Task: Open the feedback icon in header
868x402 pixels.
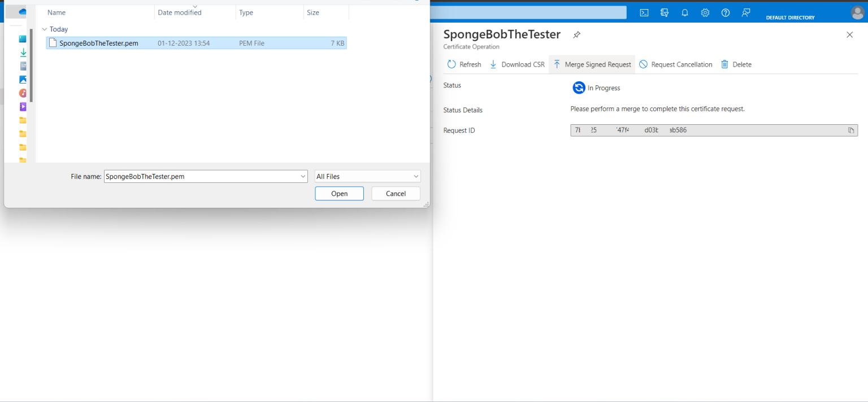Action: tap(746, 12)
